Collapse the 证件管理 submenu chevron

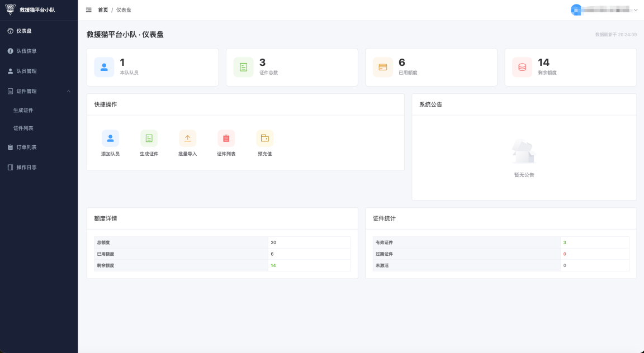click(69, 91)
